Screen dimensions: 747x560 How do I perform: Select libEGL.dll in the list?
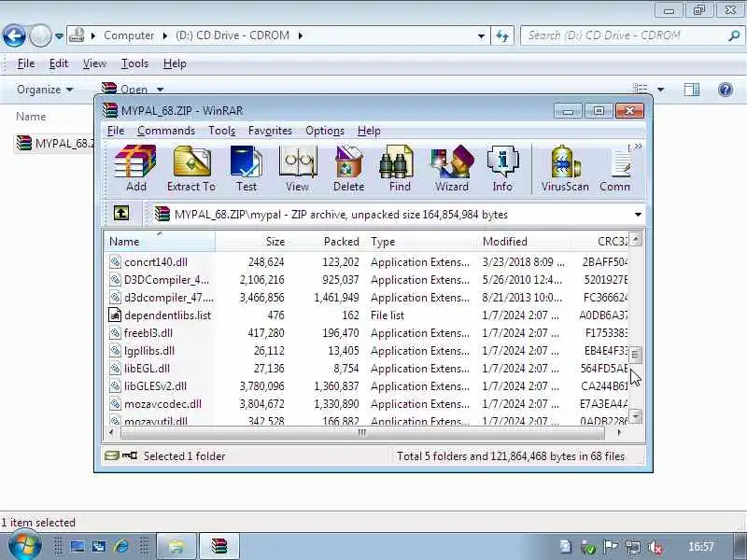coord(367,369)
